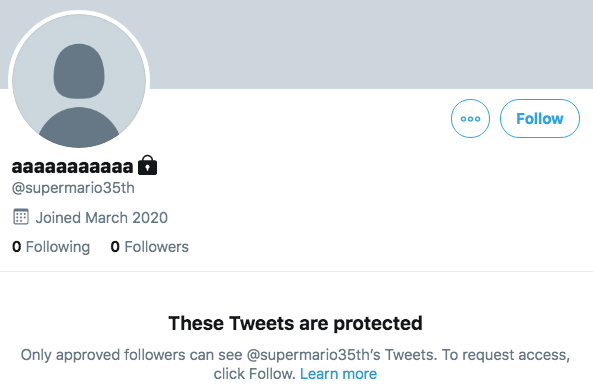Open the 0 Following list
593x390 pixels.
[x=51, y=247]
